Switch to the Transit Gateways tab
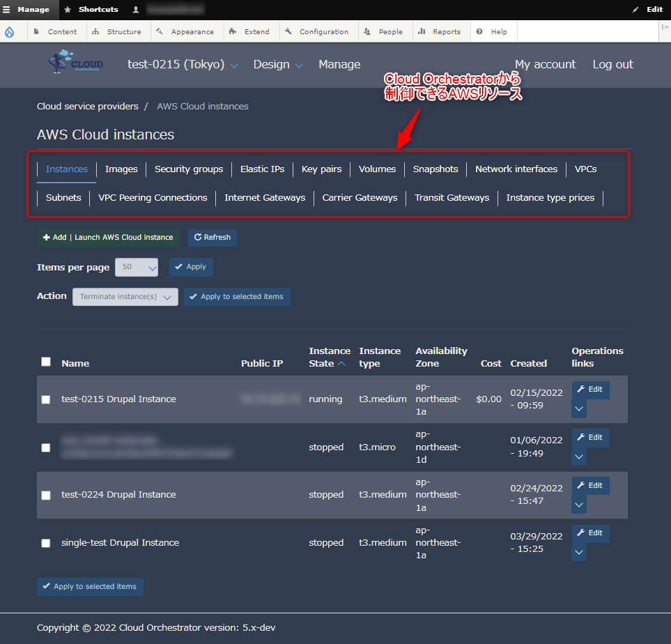The height and width of the screenshot is (644, 671). (x=452, y=198)
